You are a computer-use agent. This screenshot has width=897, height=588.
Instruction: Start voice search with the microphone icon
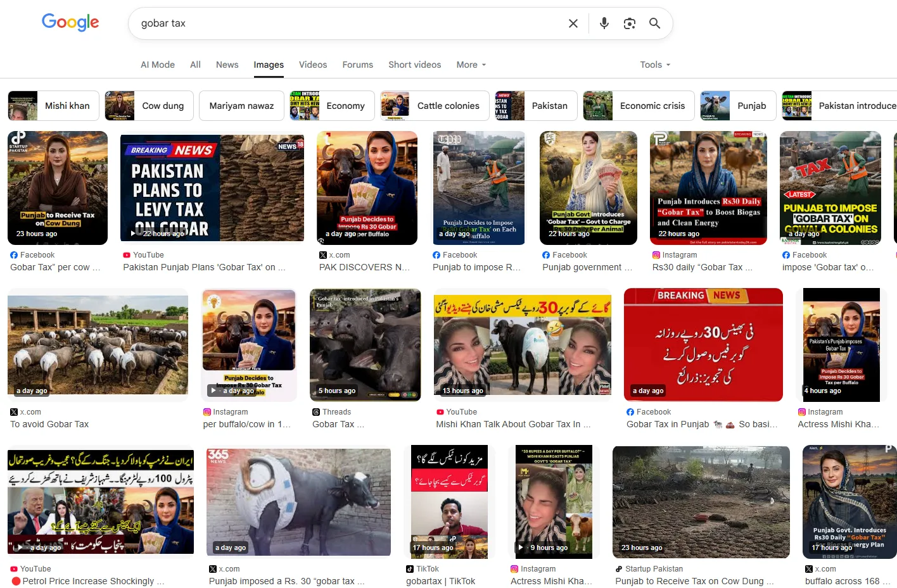click(604, 23)
